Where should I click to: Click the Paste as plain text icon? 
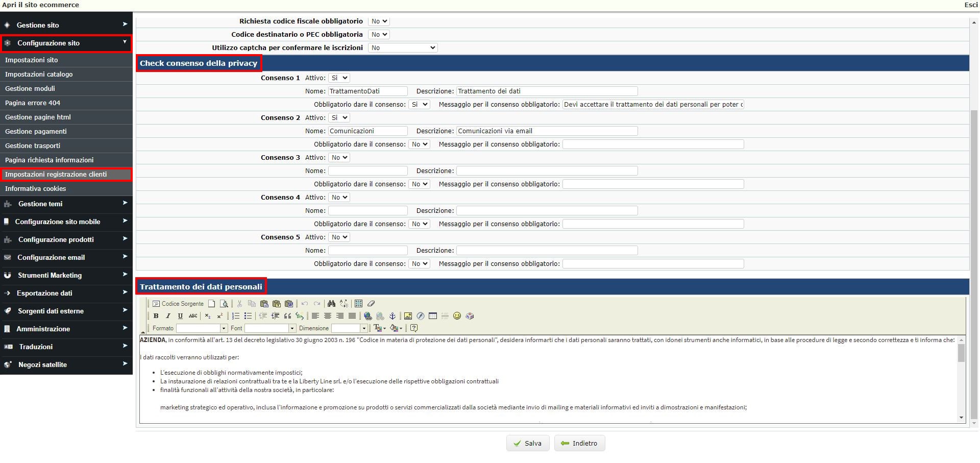277,304
